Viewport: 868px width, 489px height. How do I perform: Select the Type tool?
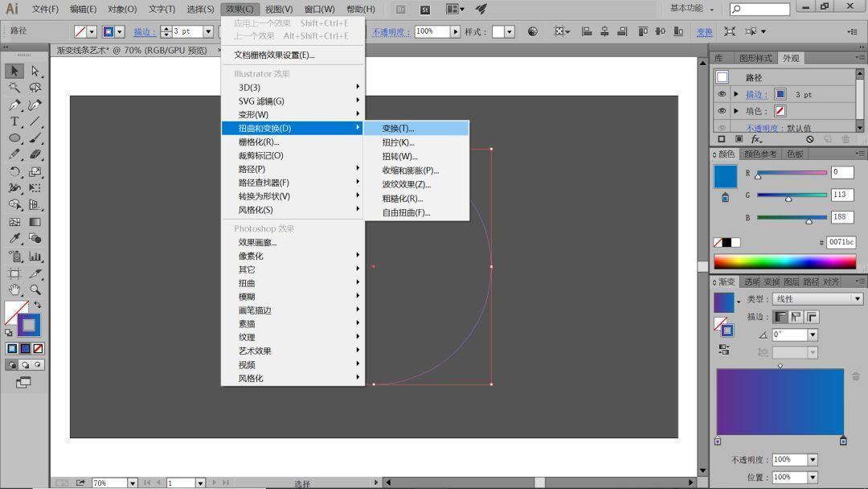14,121
